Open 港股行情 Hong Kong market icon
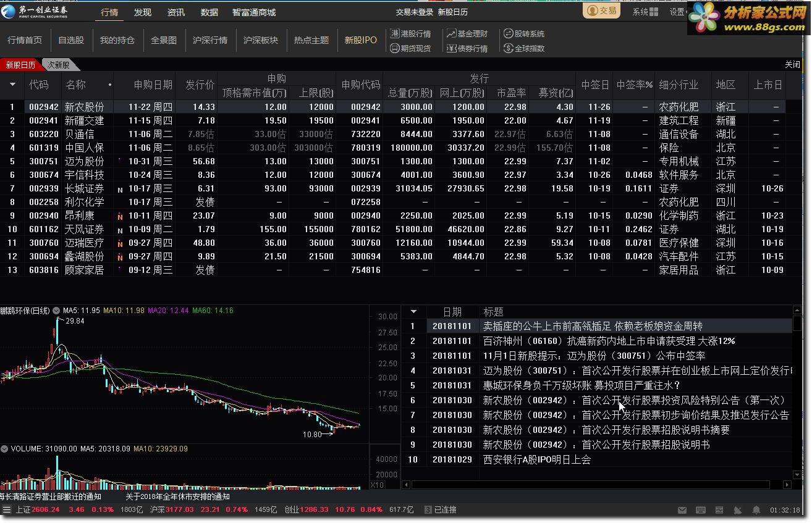This screenshot has width=812, height=523. [x=395, y=34]
